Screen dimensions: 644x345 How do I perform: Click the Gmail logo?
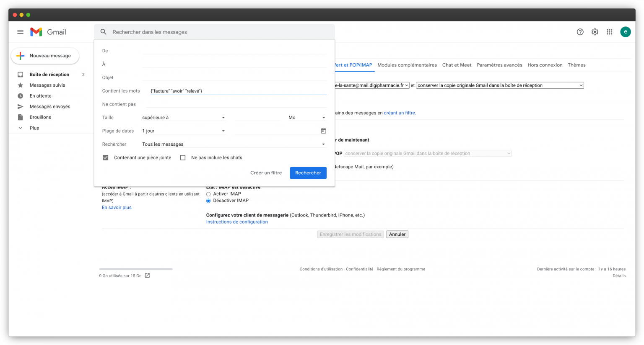pos(48,32)
